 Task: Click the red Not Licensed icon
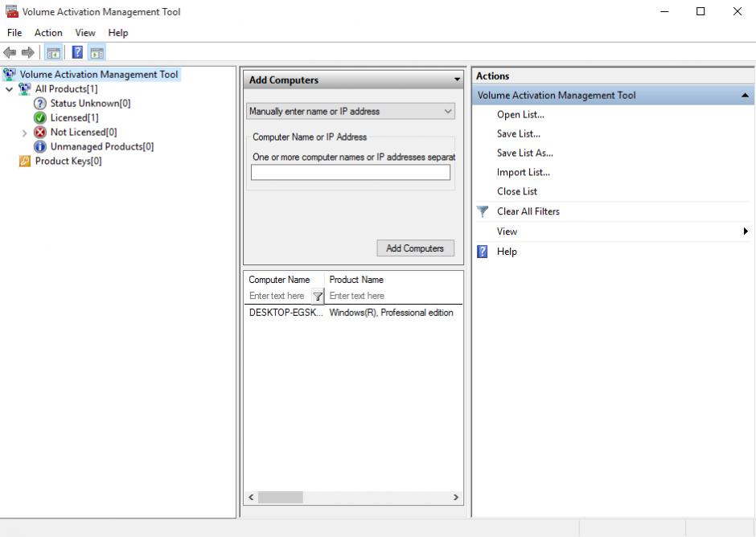(40, 132)
